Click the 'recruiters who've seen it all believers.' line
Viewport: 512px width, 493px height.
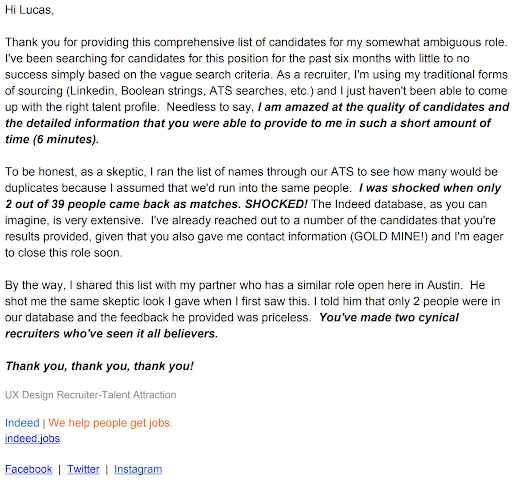pyautogui.click(x=112, y=333)
